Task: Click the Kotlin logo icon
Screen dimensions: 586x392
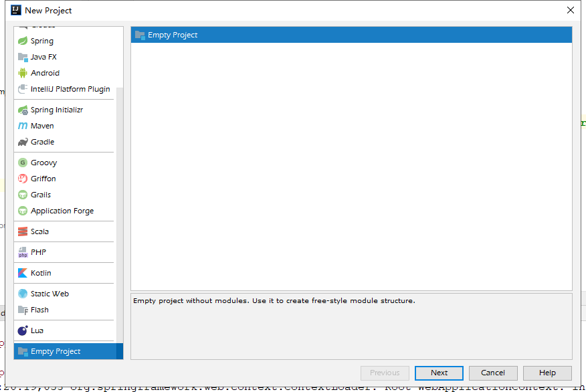Action: coord(23,273)
